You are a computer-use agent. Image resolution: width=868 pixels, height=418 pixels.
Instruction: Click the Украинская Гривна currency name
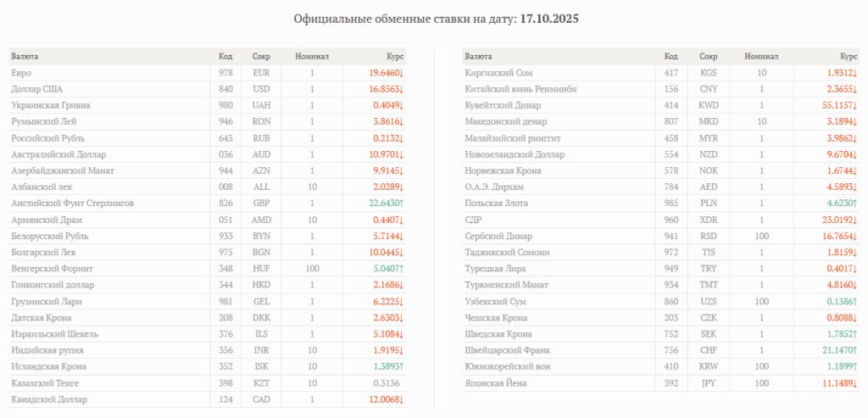pyautogui.click(x=50, y=105)
